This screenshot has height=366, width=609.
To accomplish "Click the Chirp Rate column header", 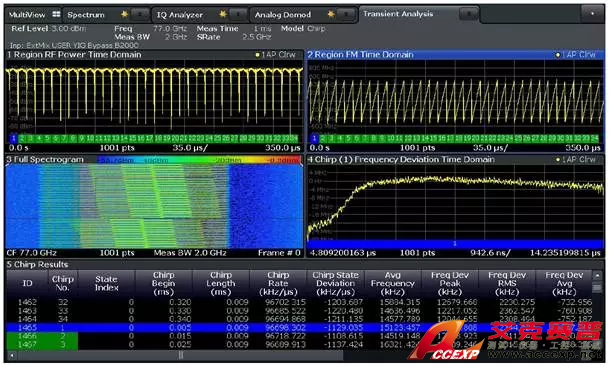I will pyautogui.click(x=278, y=283).
